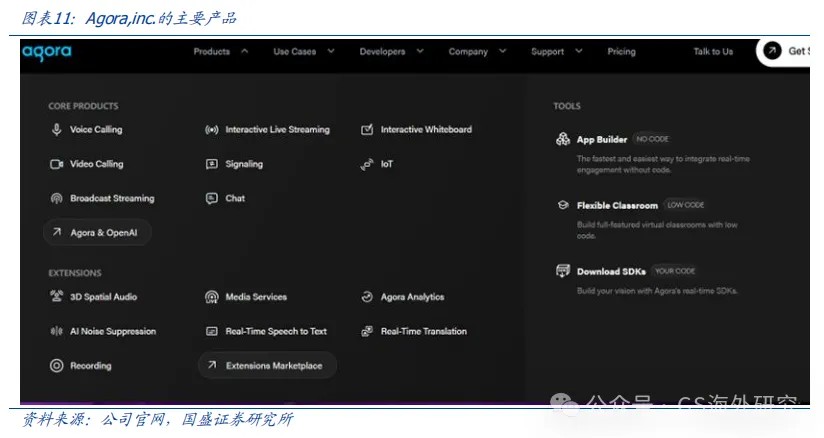Screen dimensions: 824x438
Task: Expand the Developers chevron
Action: [x=420, y=51]
